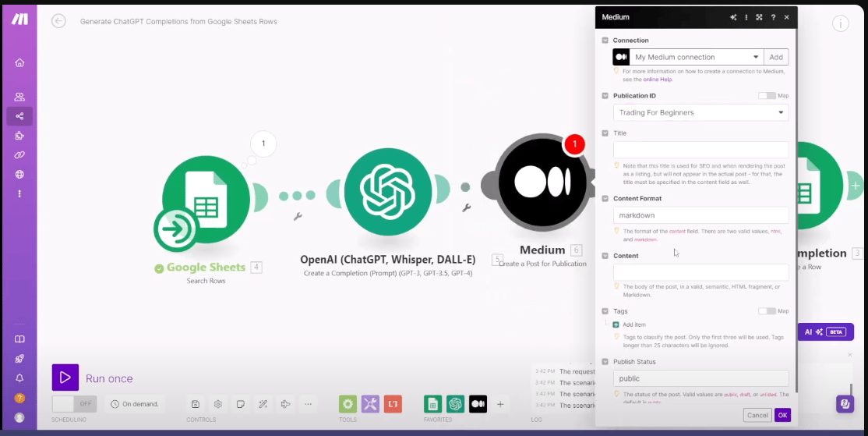Open red Text parser tools icon

pos(393,405)
